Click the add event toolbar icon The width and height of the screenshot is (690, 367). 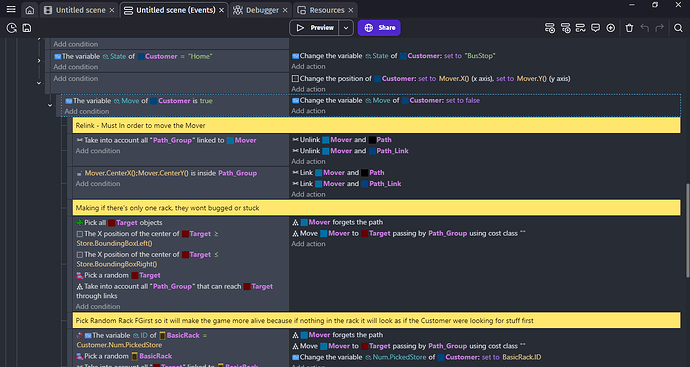coord(550,28)
